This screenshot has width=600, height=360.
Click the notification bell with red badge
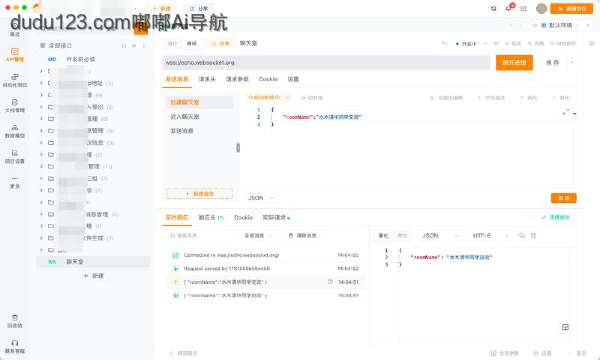[509, 8]
